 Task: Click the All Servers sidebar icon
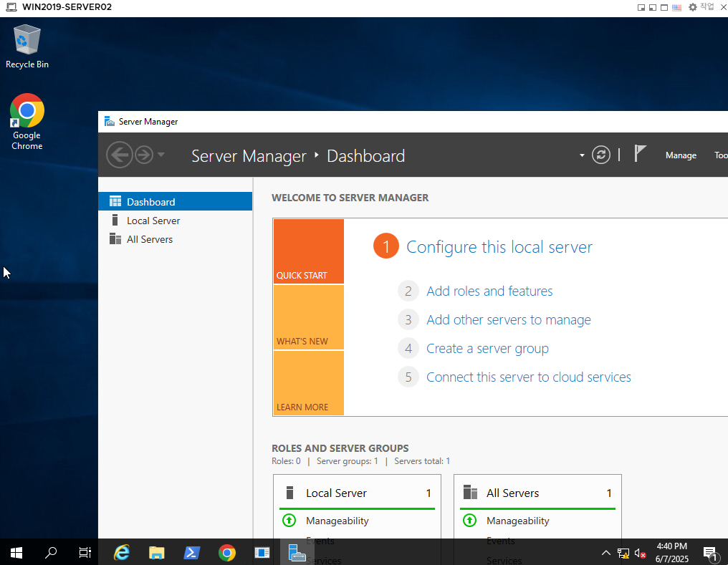tap(115, 239)
